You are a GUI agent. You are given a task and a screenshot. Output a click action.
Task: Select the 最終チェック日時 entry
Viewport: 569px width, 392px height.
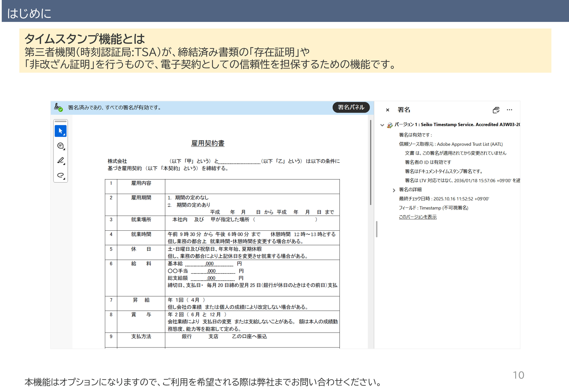click(x=444, y=199)
